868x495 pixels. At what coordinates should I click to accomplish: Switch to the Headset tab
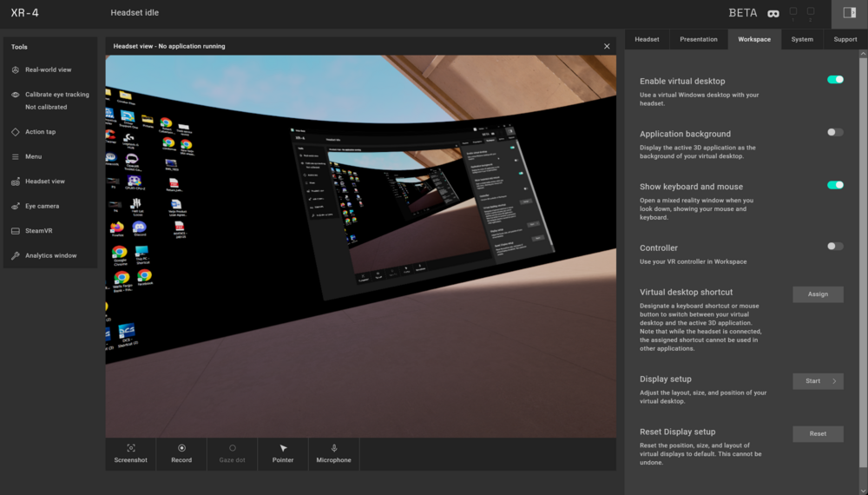pyautogui.click(x=647, y=39)
